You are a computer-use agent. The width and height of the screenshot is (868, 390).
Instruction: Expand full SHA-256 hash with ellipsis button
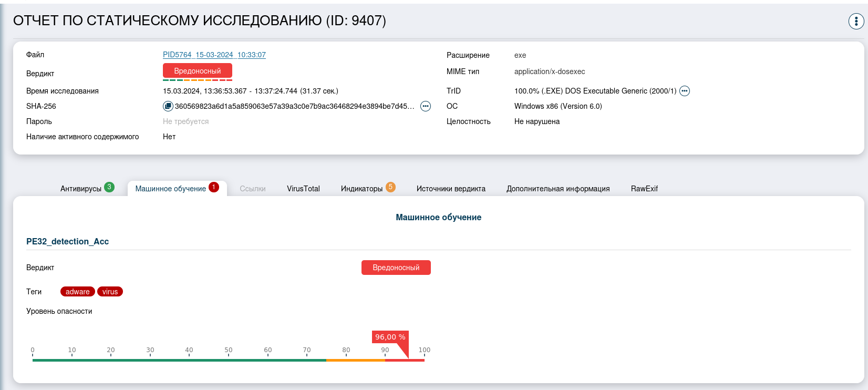[x=426, y=106]
